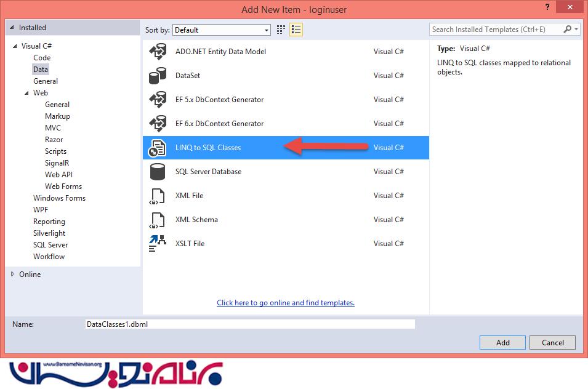Select the Windows Forms category
This screenshot has height=389, width=588.
(x=59, y=198)
